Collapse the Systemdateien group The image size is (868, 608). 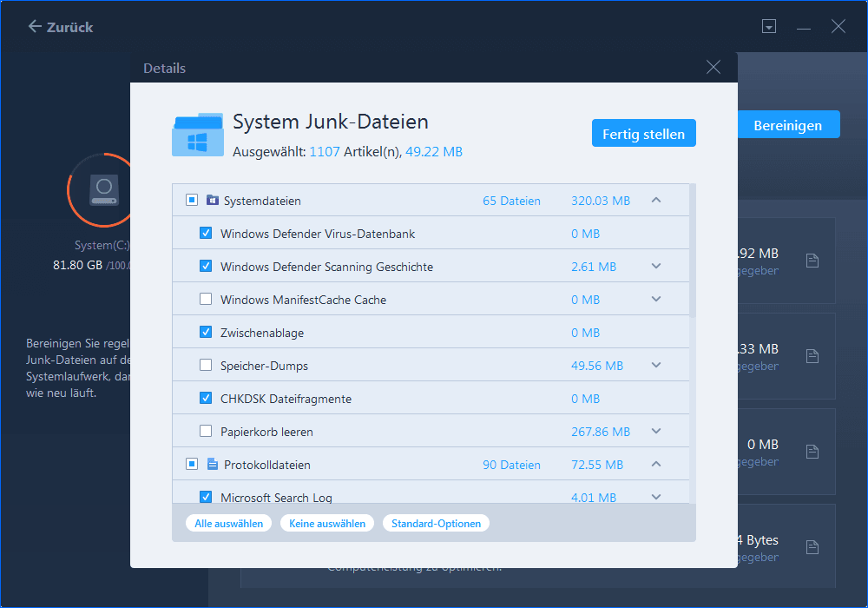[656, 200]
